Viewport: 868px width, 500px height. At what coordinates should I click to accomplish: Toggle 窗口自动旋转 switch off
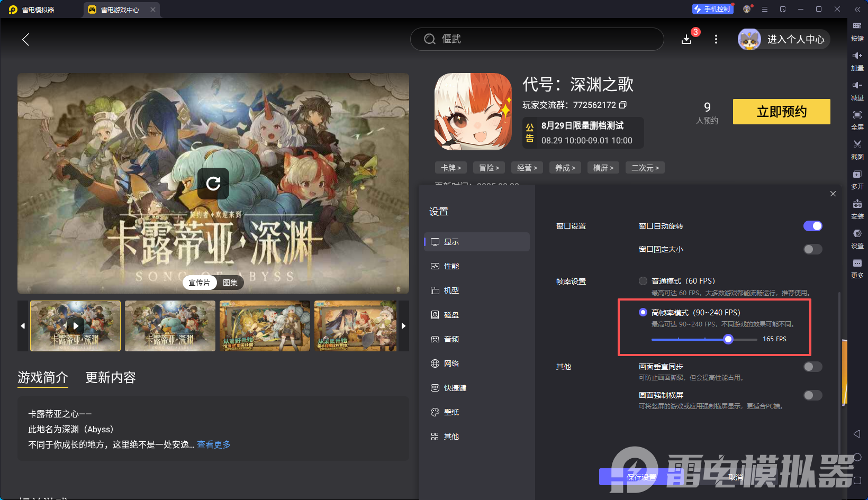(813, 226)
